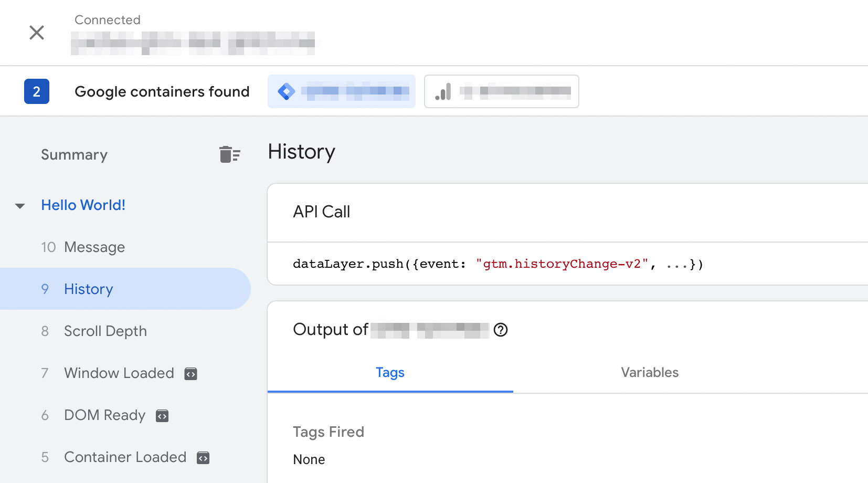The image size is (868, 483).
Task: Select event 6 DOM Ready
Action: (x=104, y=415)
